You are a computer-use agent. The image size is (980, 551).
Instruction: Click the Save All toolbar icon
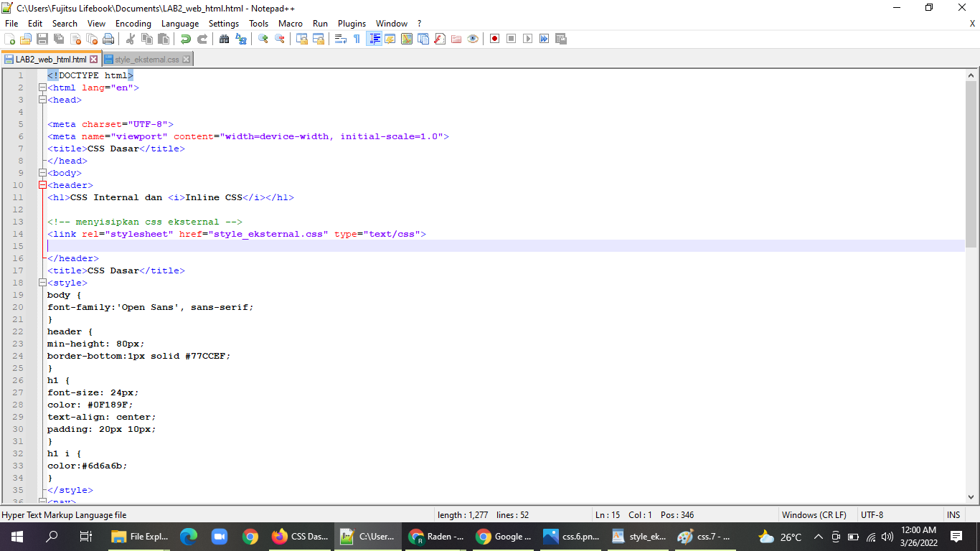(59, 39)
